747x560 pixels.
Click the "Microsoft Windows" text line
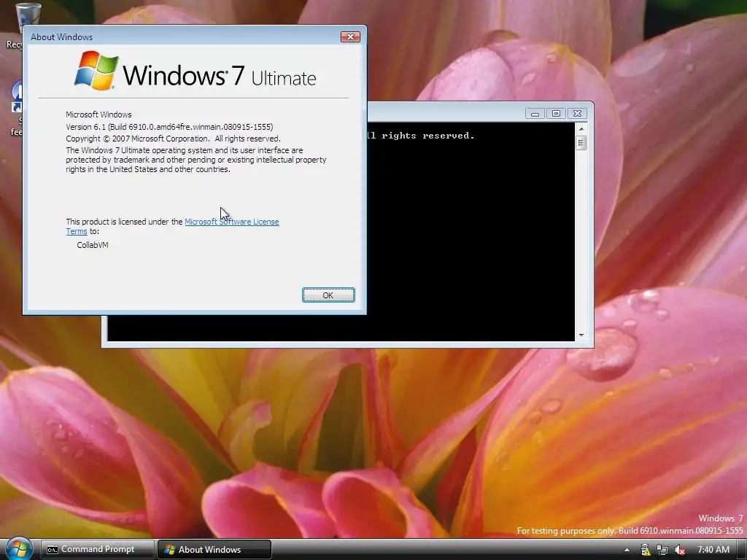point(98,114)
